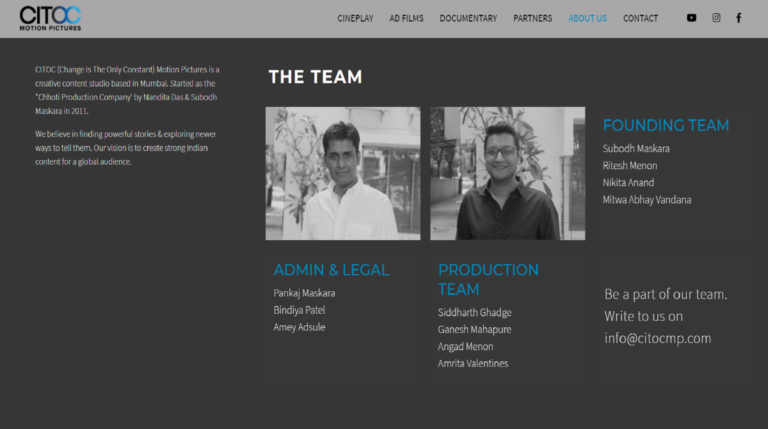Viewport: 768px width, 429px height.
Task: Click the photo of man wearing glasses
Action: coord(507,173)
